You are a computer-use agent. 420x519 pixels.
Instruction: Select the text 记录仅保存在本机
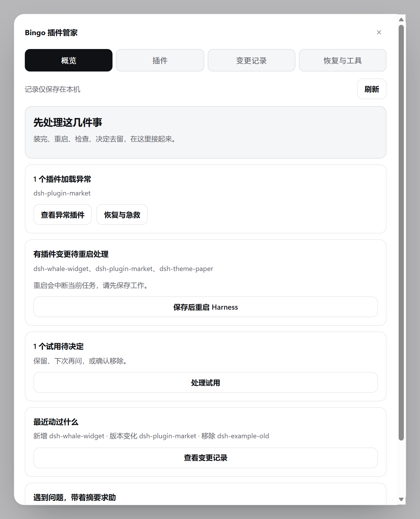tap(52, 89)
